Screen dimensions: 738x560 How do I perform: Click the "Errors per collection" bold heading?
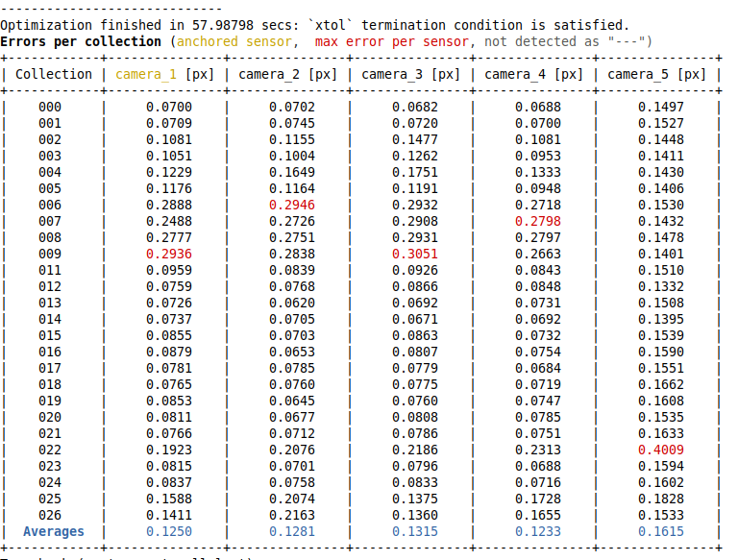pyautogui.click(x=81, y=41)
